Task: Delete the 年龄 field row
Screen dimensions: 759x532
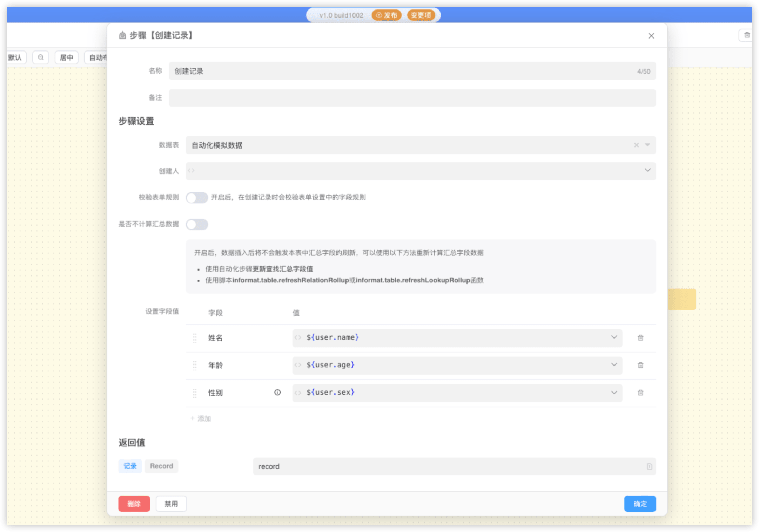Action: tap(640, 365)
